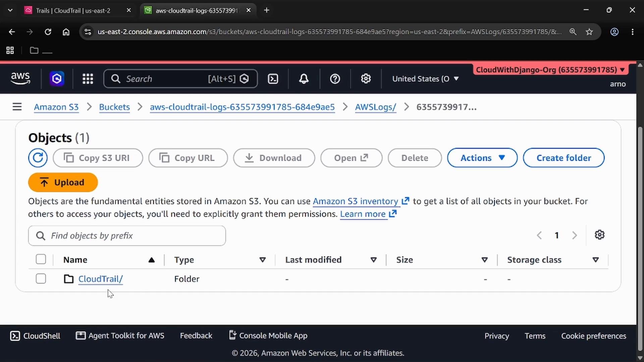Open the browser zoom indicator icon
This screenshot has width=644, height=362.
click(x=573, y=32)
